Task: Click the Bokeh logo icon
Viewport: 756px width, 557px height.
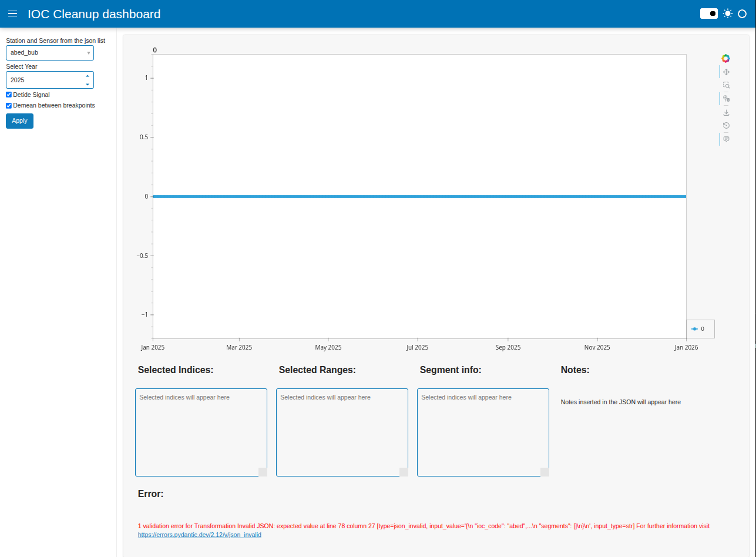Action: pos(725,58)
